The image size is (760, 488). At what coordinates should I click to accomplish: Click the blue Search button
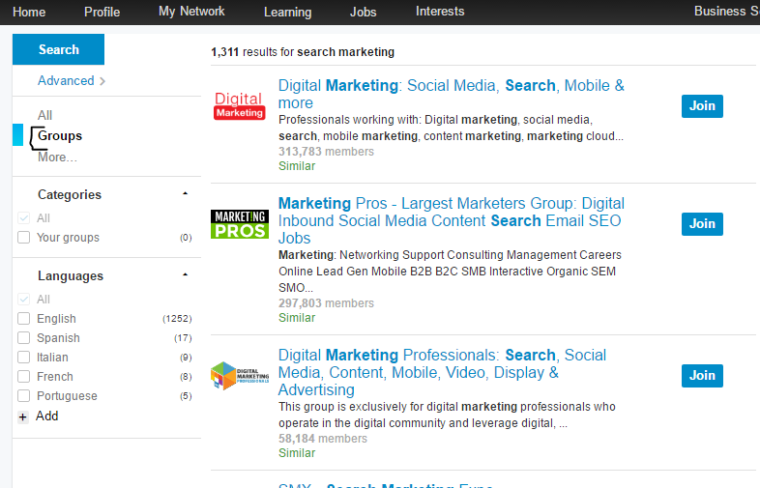pyautogui.click(x=58, y=49)
